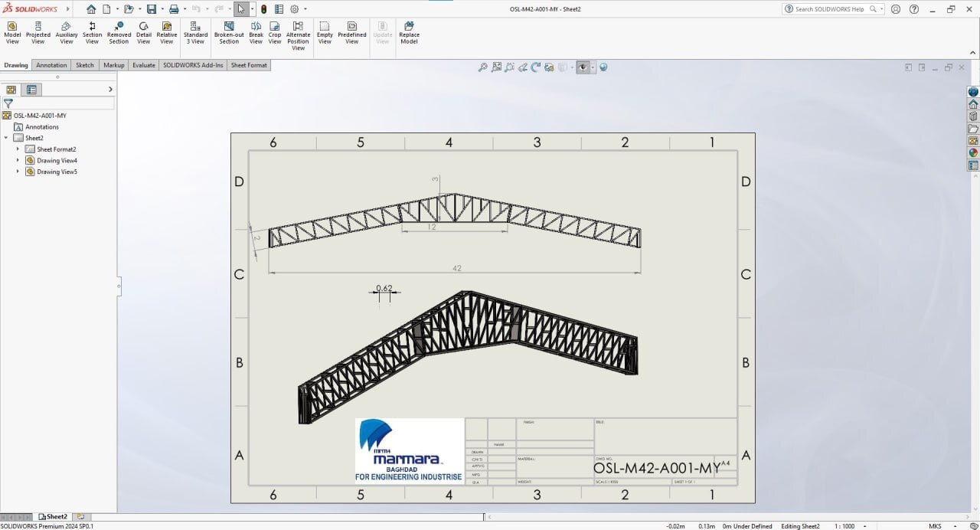The height and width of the screenshot is (530, 980).
Task: Expand the Drawing View4 tree node
Action: [x=18, y=161]
